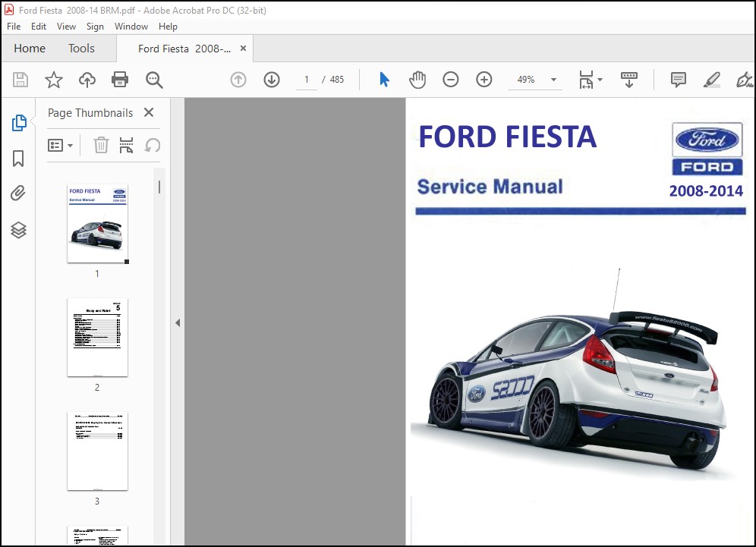Click the total pages 485 label
Image resolution: width=756 pixels, height=547 pixels.
click(337, 80)
